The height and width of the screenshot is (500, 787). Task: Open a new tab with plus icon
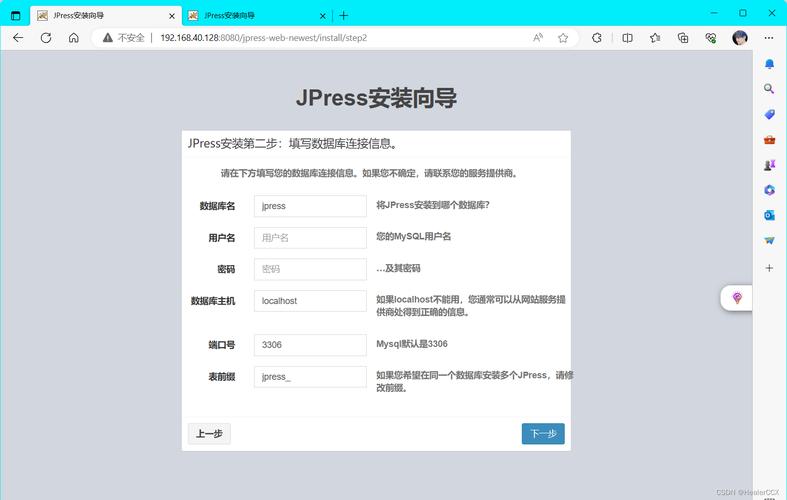[343, 16]
